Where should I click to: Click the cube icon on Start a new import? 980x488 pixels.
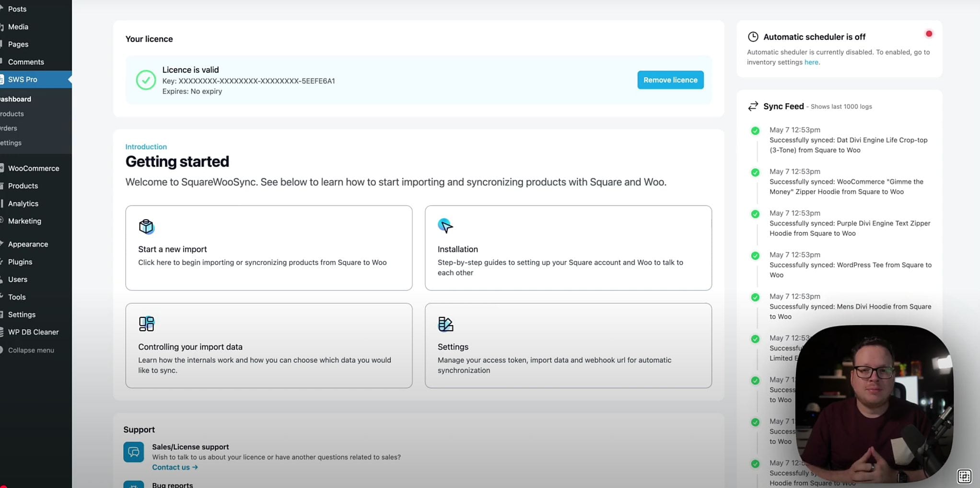(x=146, y=226)
